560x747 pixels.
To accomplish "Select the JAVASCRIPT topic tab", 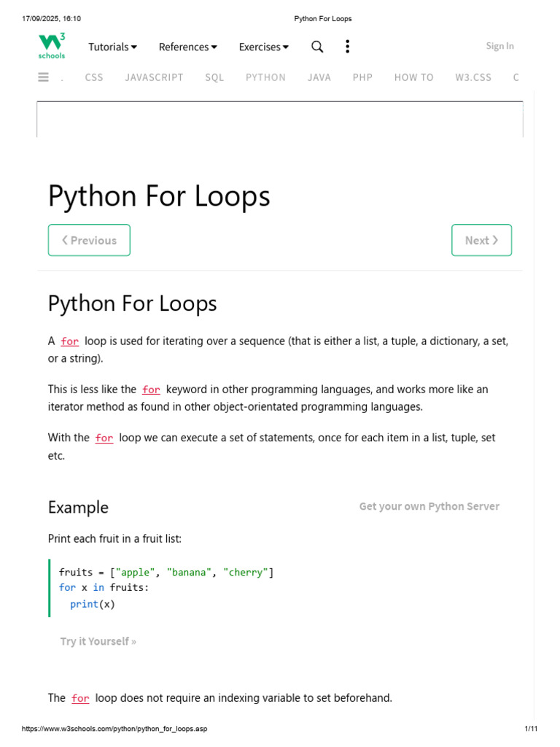I will 154,77.
